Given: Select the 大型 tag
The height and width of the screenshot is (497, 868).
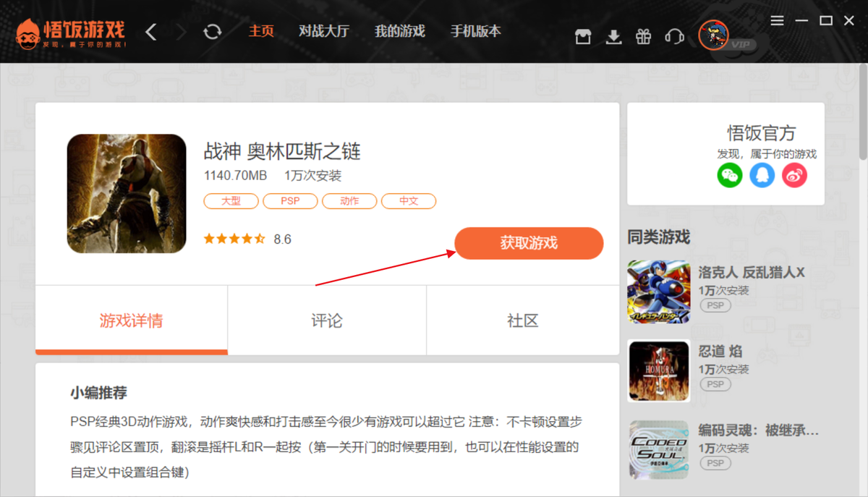Looking at the screenshot, I should click(x=231, y=201).
